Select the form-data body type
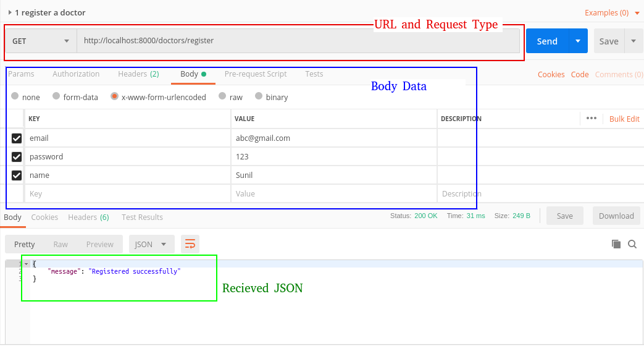 click(56, 96)
